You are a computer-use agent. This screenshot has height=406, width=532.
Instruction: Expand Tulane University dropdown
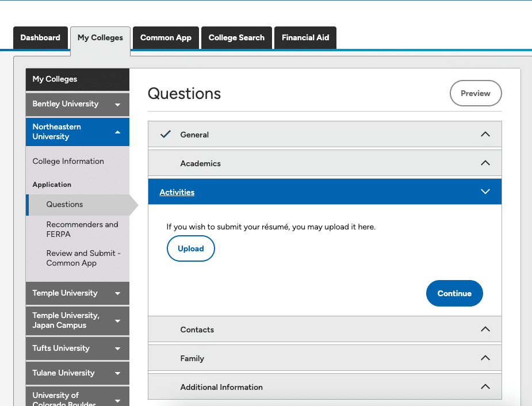78,373
